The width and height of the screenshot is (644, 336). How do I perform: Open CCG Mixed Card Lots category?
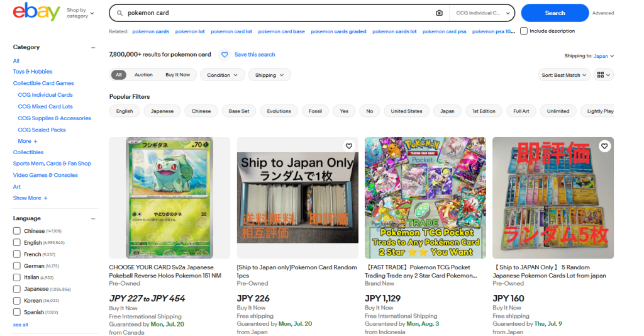[x=45, y=106]
